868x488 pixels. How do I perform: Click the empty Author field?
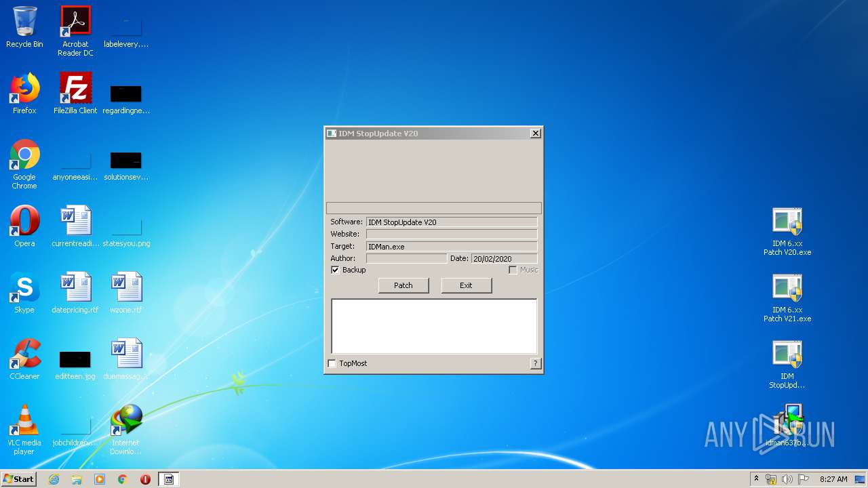click(x=406, y=259)
